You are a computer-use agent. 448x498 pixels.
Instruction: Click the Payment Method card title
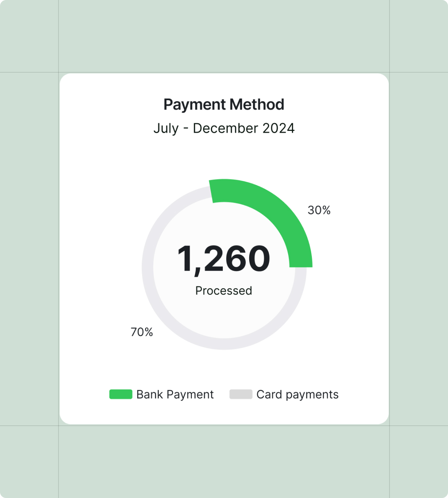[224, 104]
